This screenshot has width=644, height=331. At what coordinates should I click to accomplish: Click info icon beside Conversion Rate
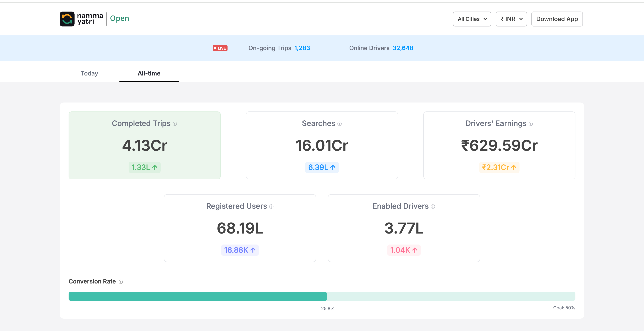tap(121, 282)
